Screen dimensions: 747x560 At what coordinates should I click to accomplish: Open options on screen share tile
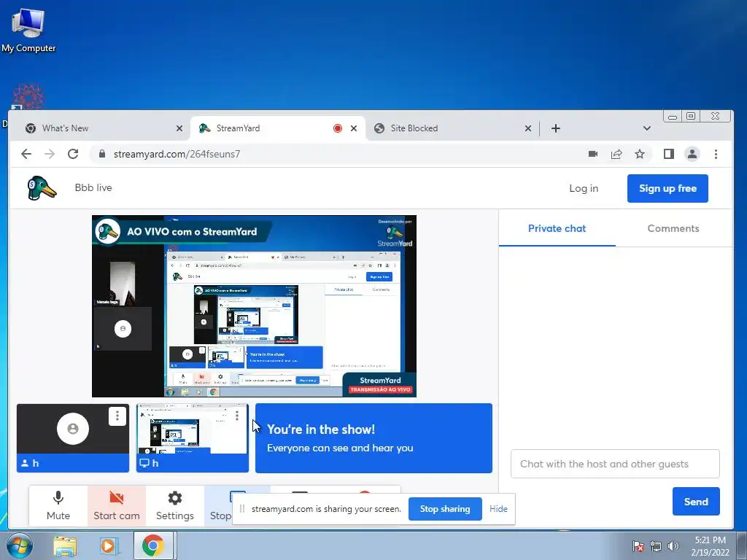click(x=237, y=416)
